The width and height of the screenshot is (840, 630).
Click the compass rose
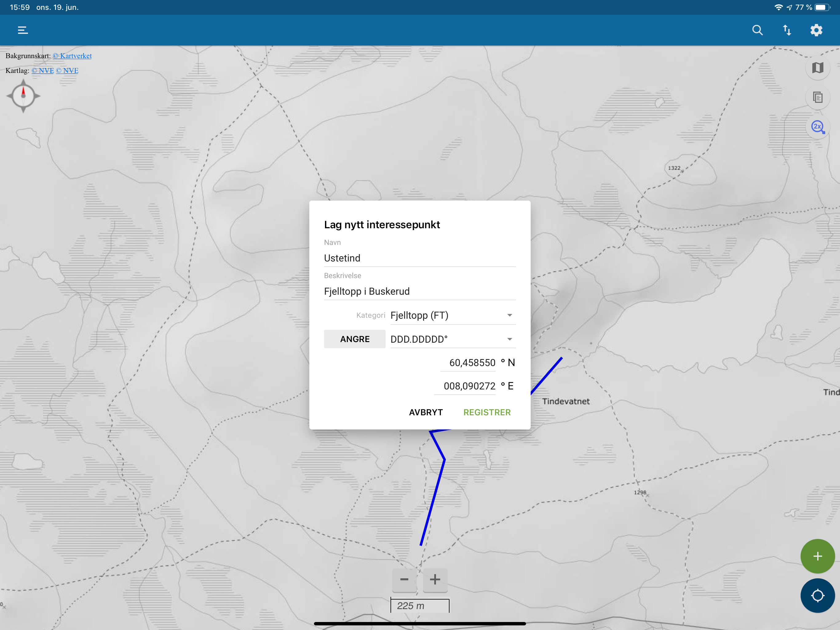pyautogui.click(x=23, y=95)
